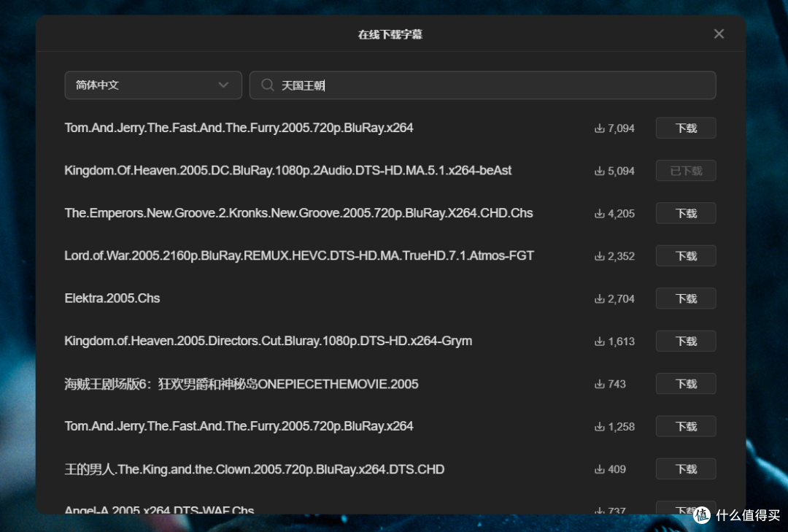This screenshot has height=532, width=788.
Task: Select the Elektra.2005.Chs title
Action: [x=112, y=298]
